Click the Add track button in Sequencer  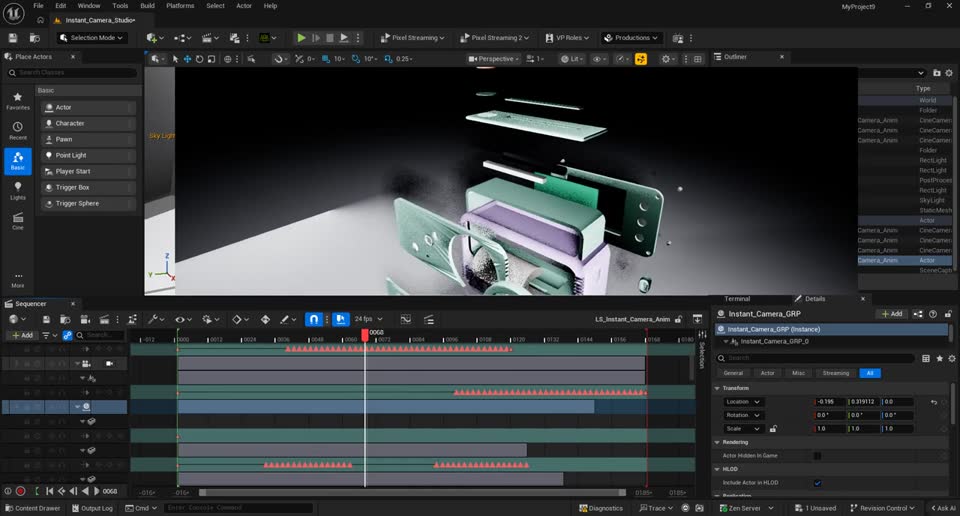point(23,335)
